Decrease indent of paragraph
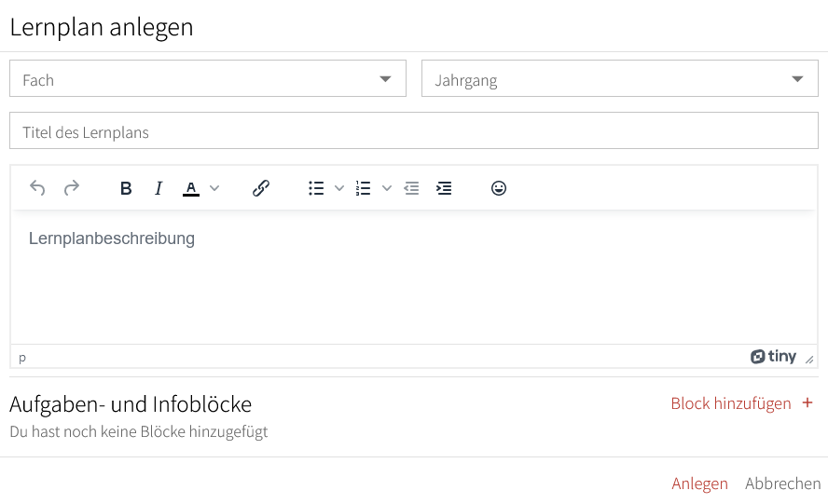The width and height of the screenshot is (828, 504). tap(411, 188)
